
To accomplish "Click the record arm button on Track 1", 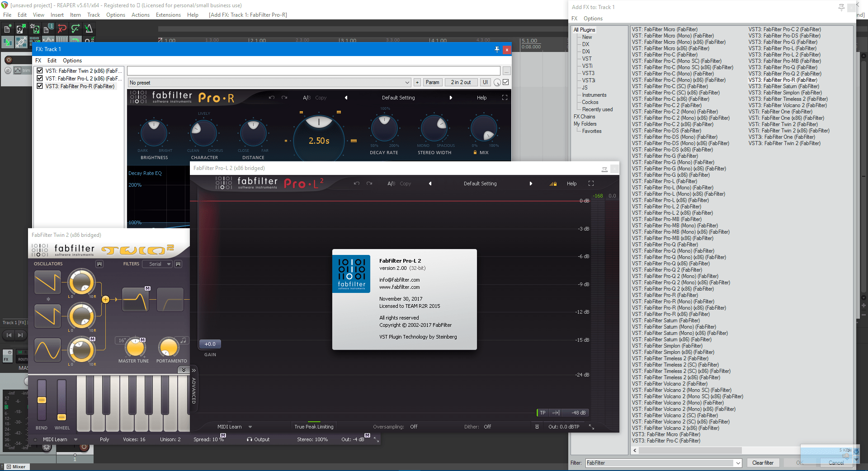I will pos(8,60).
